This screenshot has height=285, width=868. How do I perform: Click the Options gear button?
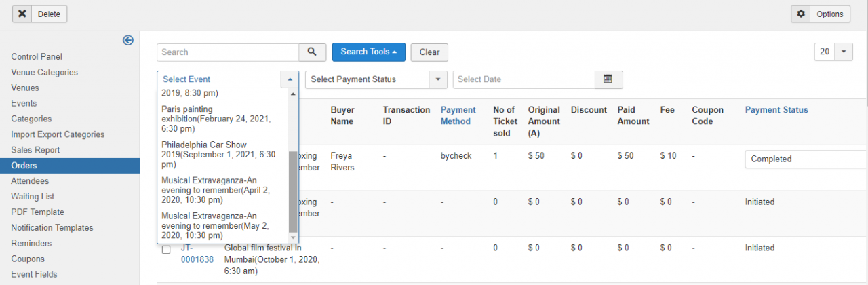[x=821, y=14]
